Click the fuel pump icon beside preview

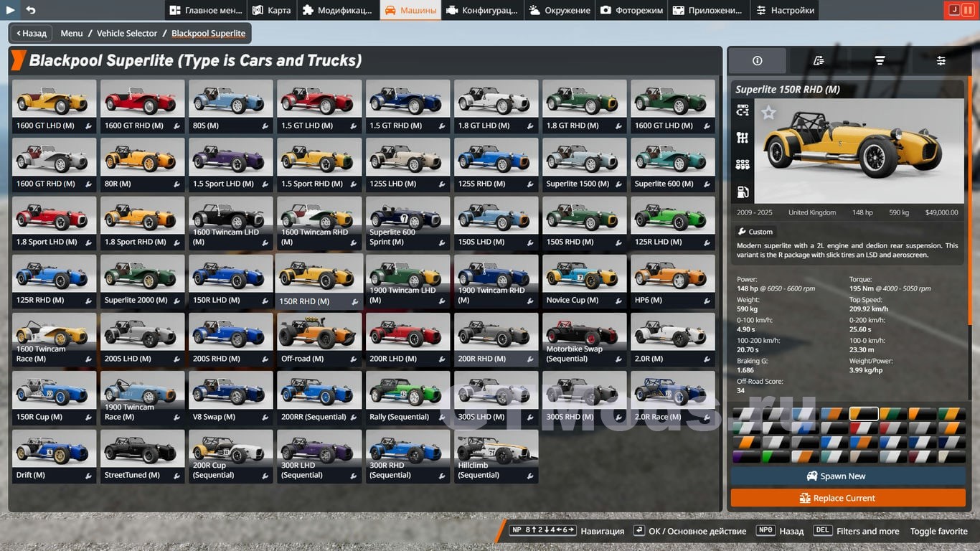(743, 192)
